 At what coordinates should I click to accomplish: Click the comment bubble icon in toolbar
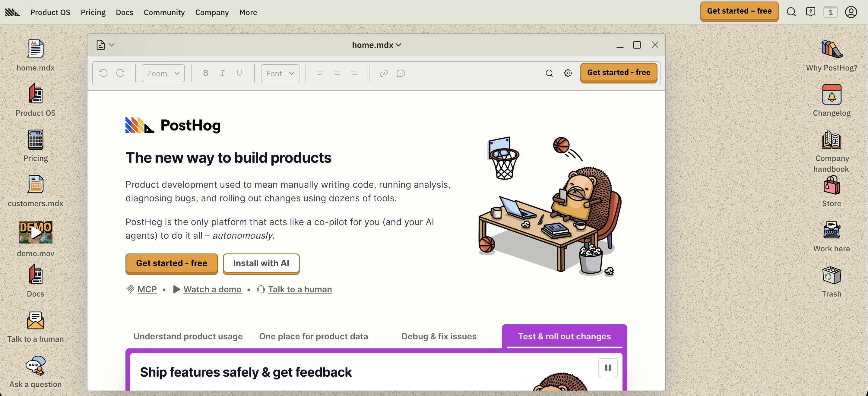[401, 73]
